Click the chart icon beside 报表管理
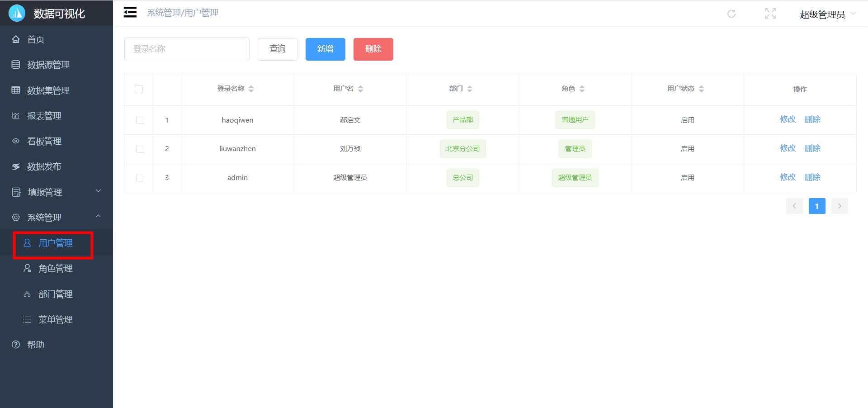 click(16, 116)
